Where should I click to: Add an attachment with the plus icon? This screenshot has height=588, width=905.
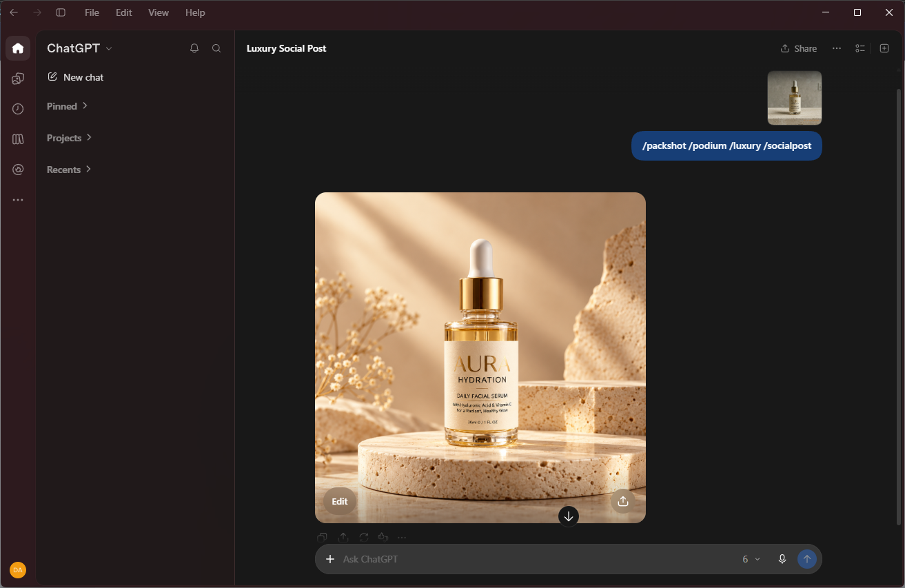coord(330,559)
